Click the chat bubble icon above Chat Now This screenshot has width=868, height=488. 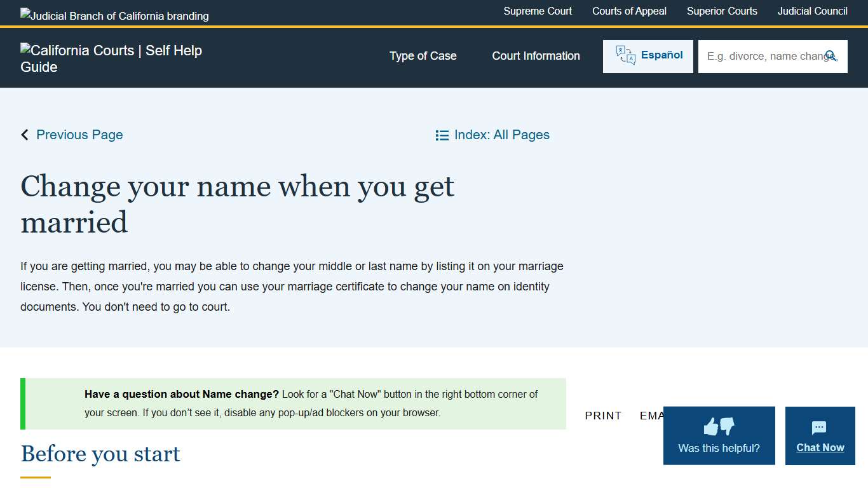point(820,427)
